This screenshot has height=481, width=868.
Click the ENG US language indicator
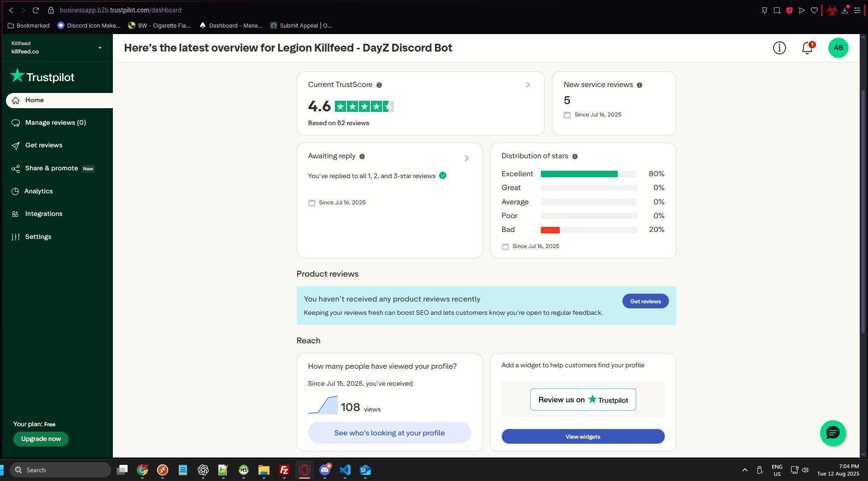(x=777, y=470)
